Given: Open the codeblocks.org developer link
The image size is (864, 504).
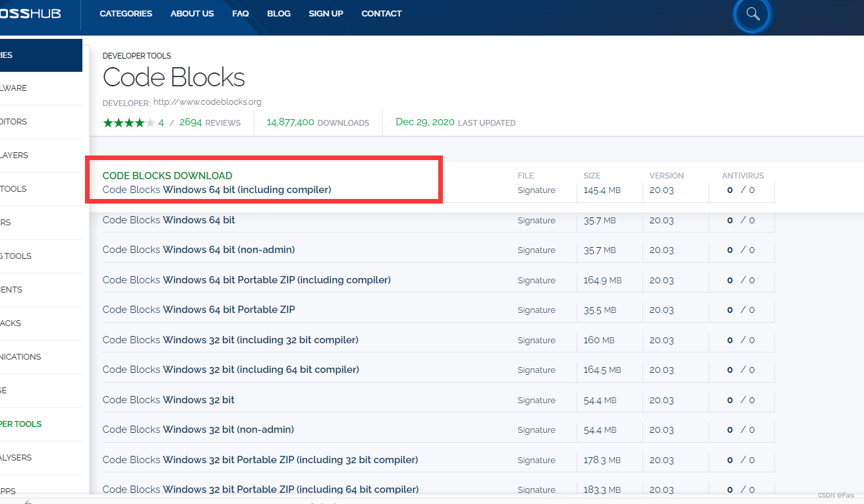Looking at the screenshot, I should (x=208, y=102).
